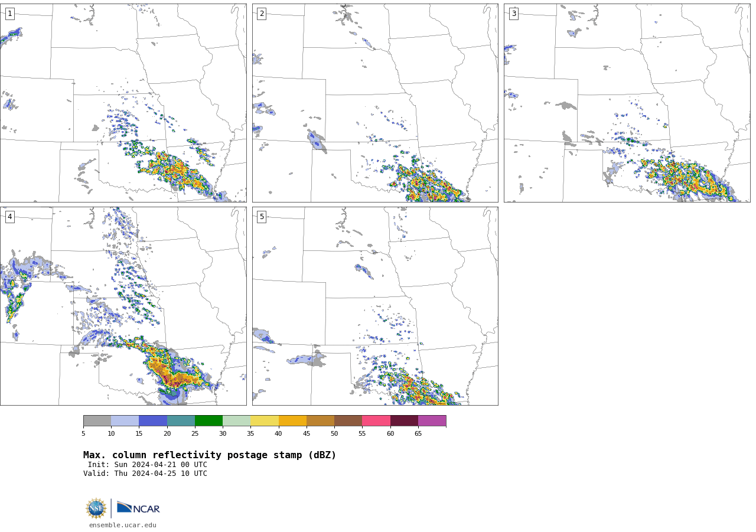This screenshot has height=532, width=756.
Task: Click the panel number label 3
Action: (513, 14)
